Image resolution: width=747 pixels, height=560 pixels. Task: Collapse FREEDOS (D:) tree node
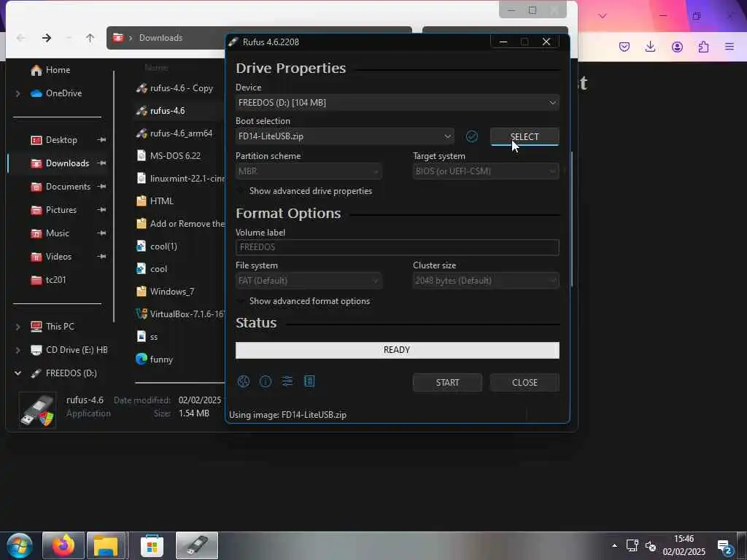pyautogui.click(x=18, y=373)
